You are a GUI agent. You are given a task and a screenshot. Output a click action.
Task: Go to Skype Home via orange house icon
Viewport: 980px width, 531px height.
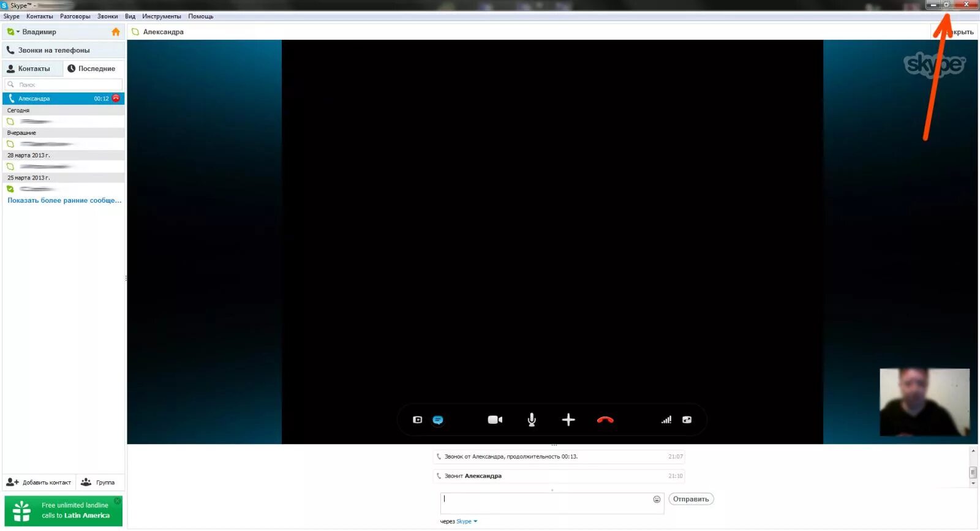click(116, 32)
